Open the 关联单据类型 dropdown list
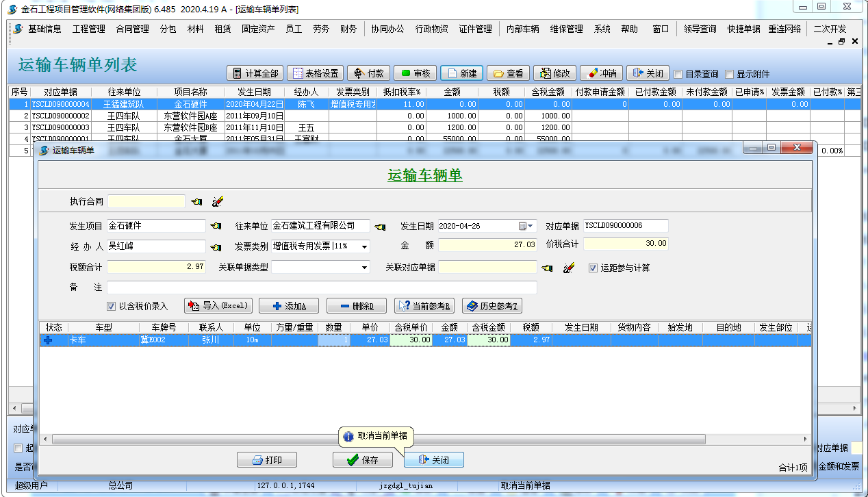 363,268
